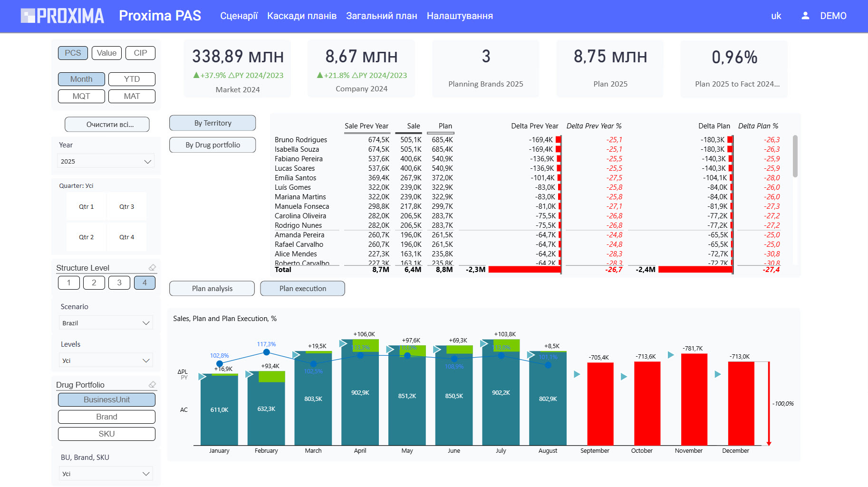
Task: Click green up-arrow indicator on Company 2024
Action: 320,75
